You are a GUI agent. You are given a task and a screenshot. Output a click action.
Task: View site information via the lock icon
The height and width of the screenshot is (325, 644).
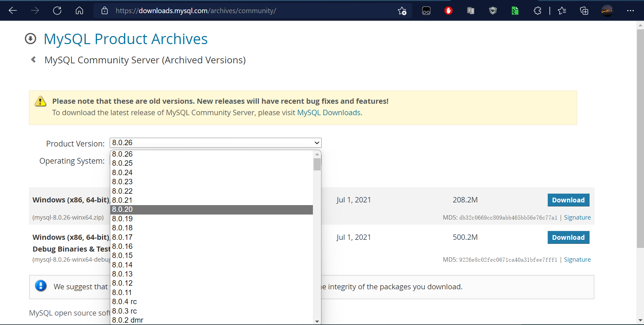pos(105,11)
